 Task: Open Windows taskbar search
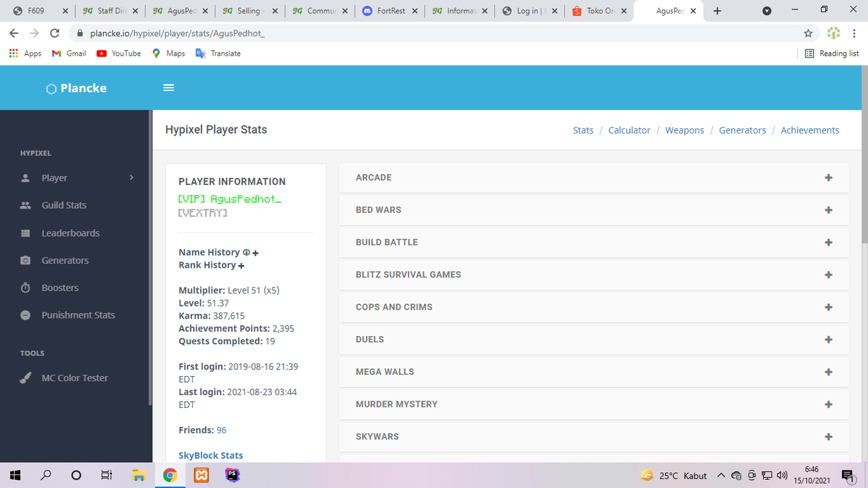click(x=45, y=475)
